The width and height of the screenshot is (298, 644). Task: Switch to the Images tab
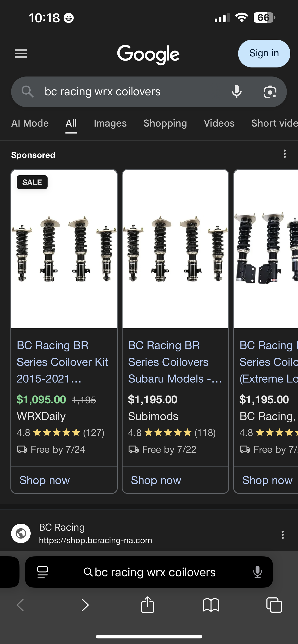click(x=110, y=123)
